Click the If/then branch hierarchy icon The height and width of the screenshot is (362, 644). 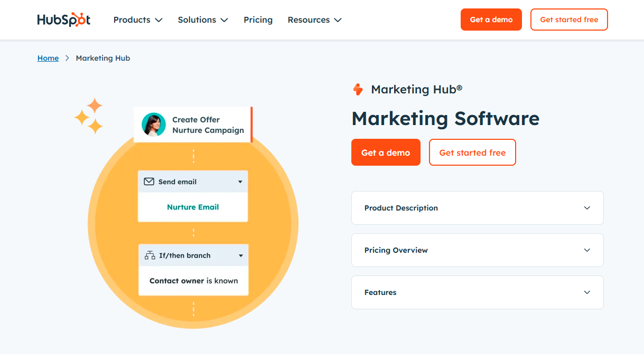pyautogui.click(x=150, y=255)
